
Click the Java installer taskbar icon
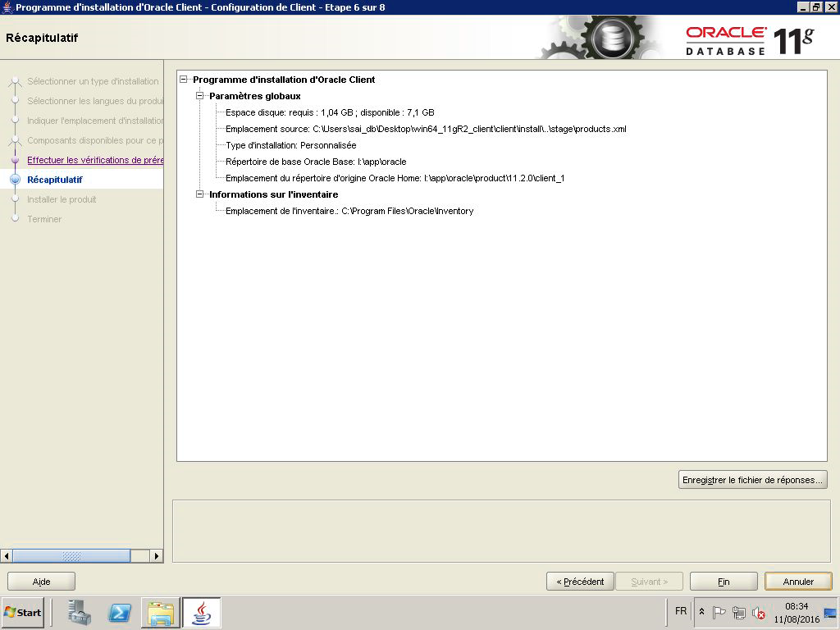pos(202,612)
